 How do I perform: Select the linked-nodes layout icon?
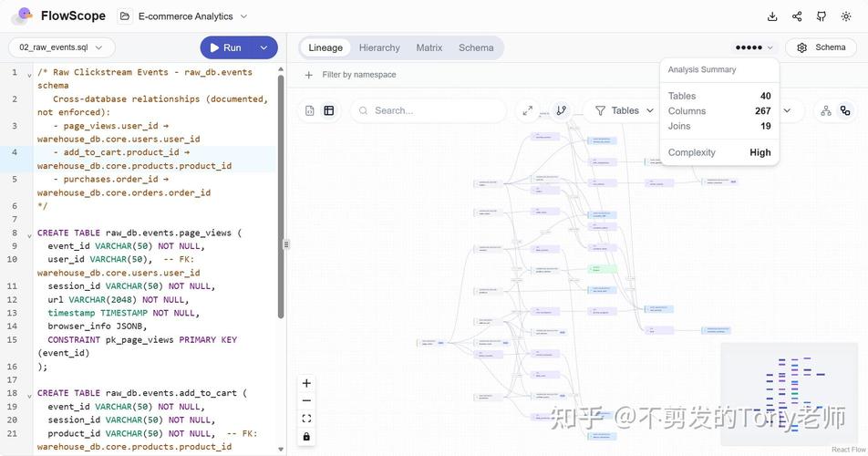point(845,110)
